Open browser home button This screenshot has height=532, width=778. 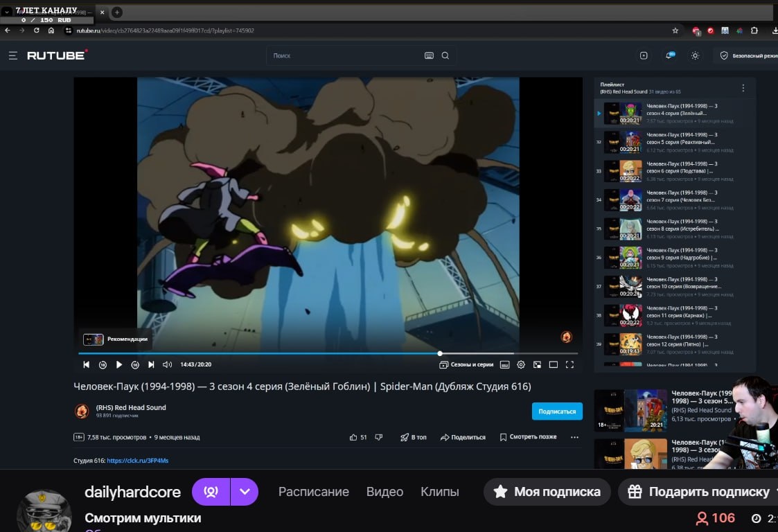click(51, 30)
